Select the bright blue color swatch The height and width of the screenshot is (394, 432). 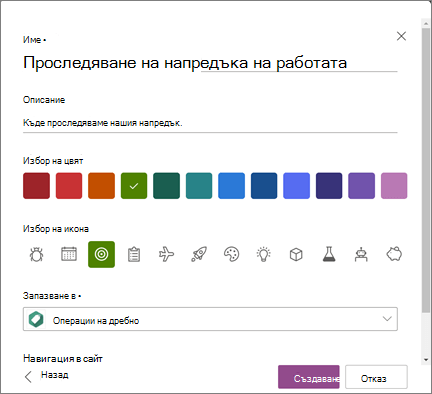(231, 186)
